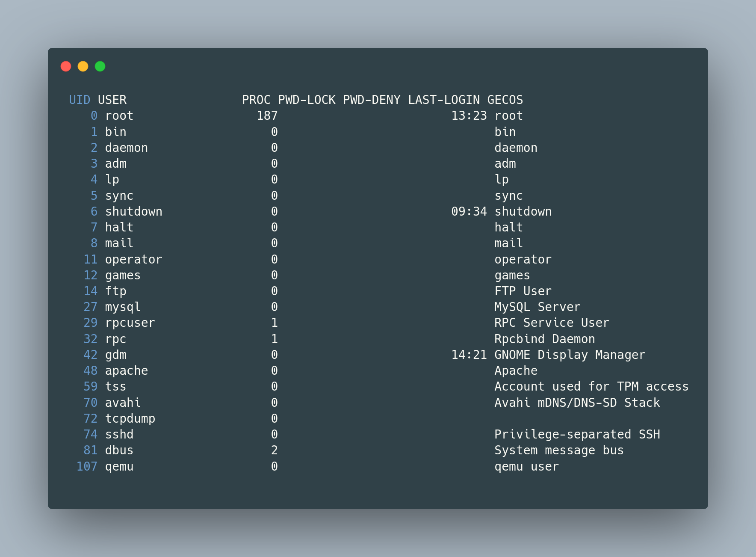Select the 14:21 last-login time for gdm

(469, 355)
